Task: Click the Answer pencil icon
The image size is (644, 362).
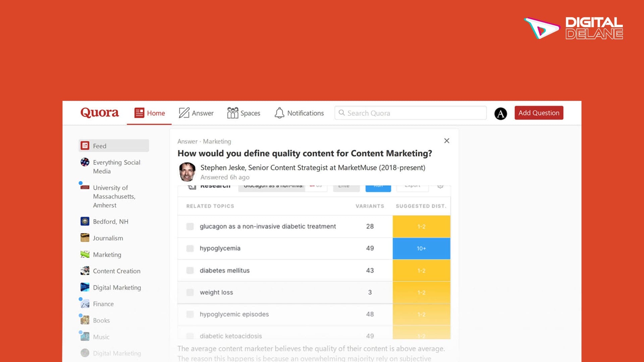Action: coord(184,113)
